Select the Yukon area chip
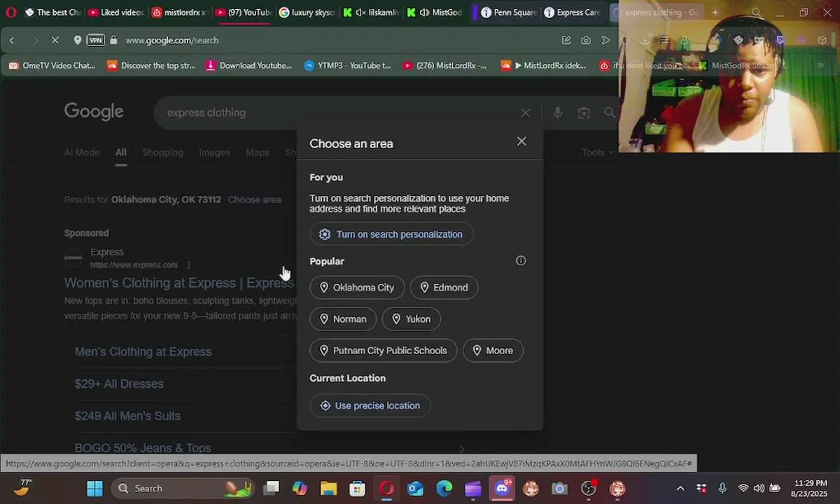 pyautogui.click(x=412, y=319)
